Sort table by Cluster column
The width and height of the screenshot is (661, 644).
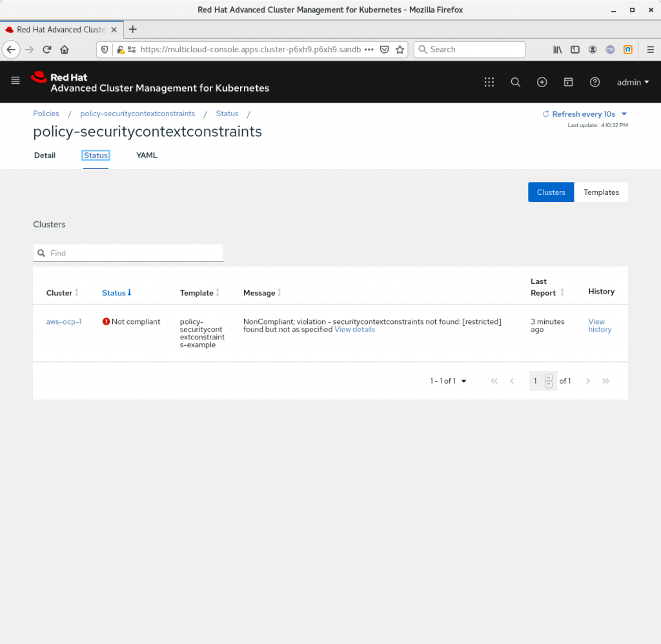pyautogui.click(x=63, y=293)
